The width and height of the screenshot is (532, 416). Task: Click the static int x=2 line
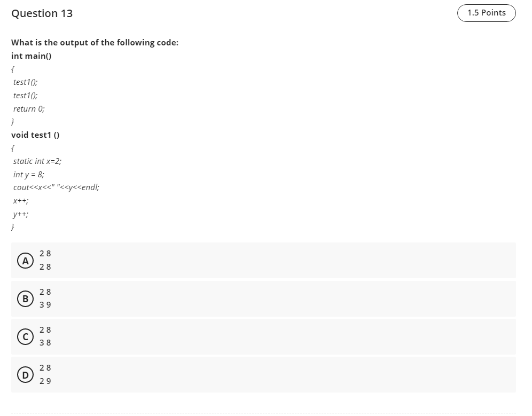pyautogui.click(x=37, y=161)
